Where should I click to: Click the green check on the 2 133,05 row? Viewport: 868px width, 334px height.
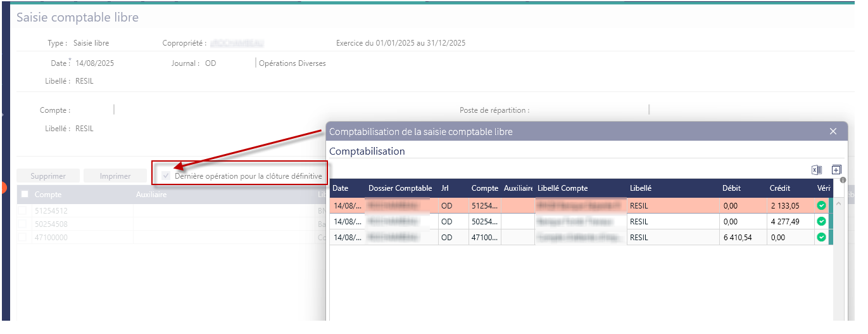point(821,205)
